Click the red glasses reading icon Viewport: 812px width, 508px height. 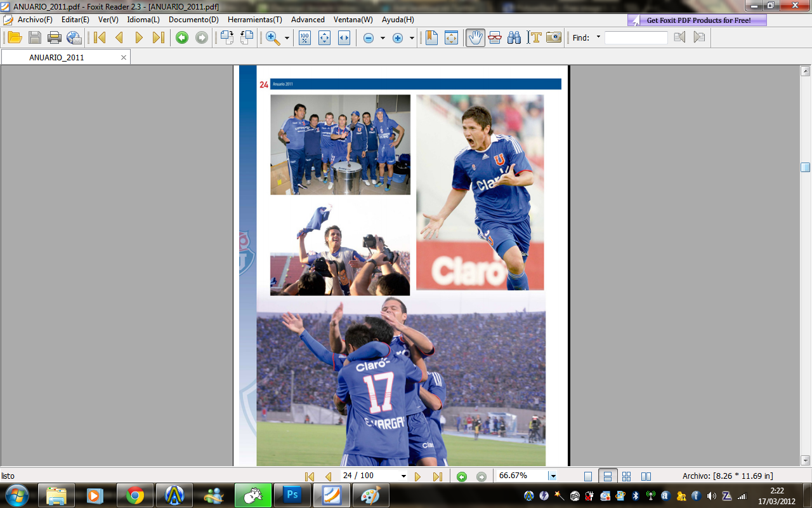point(495,37)
